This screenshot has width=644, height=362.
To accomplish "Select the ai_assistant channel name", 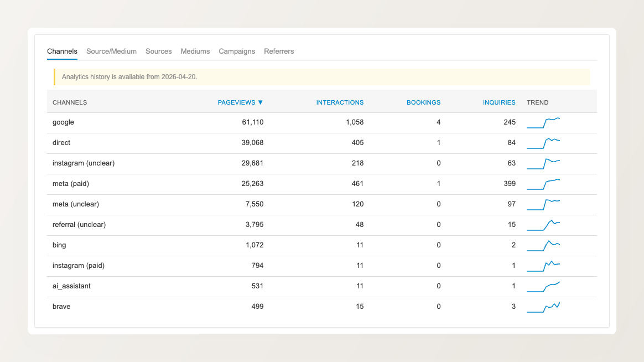I will click(x=71, y=286).
